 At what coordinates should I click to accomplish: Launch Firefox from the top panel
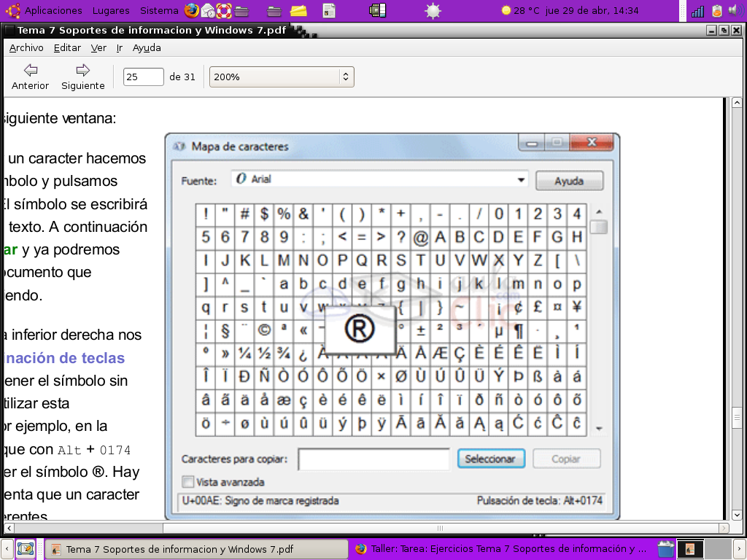point(192,9)
